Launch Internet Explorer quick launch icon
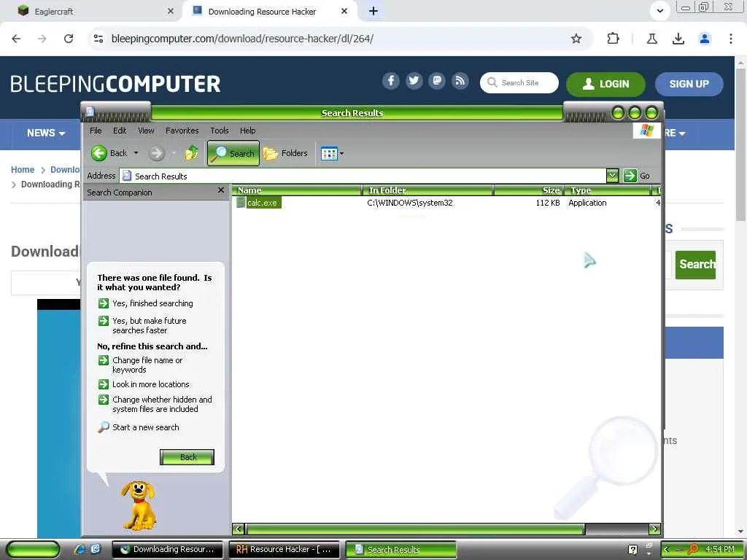Viewport: 747px width, 560px height. point(80,549)
